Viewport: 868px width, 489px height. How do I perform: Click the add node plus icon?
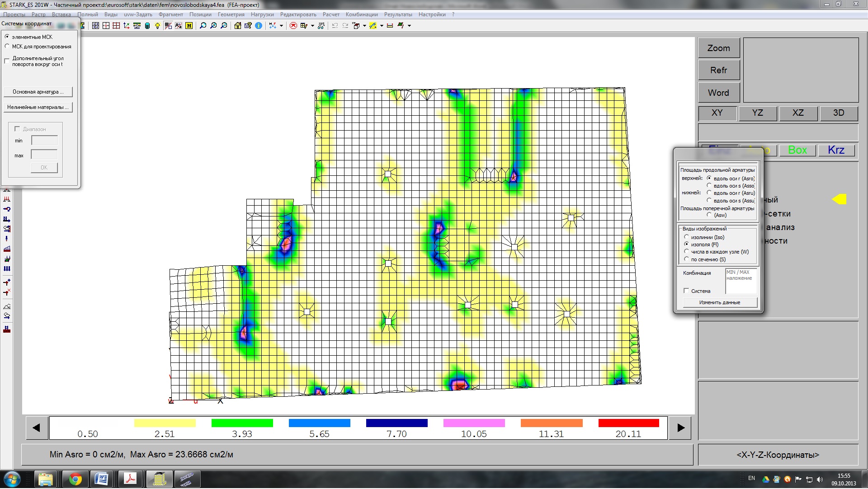[7, 282]
